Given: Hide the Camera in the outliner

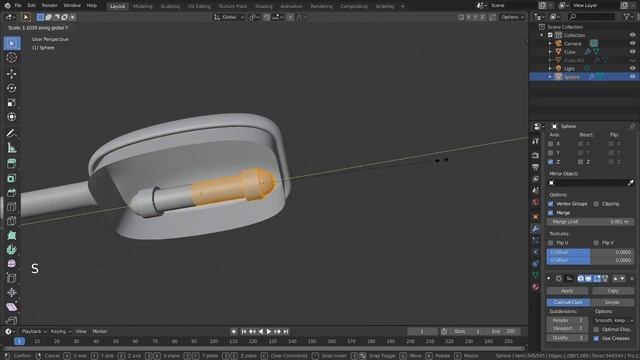Looking at the screenshot, I should (x=632, y=43).
